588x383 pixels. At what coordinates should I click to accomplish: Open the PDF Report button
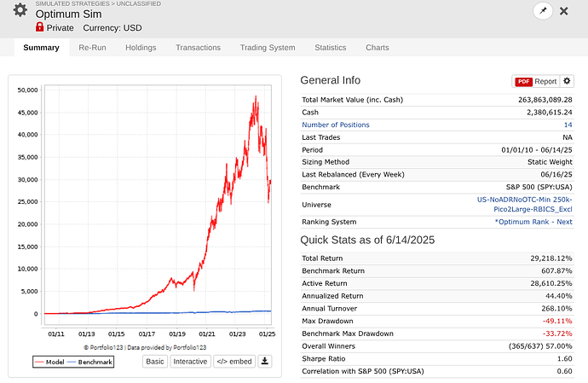(535, 82)
